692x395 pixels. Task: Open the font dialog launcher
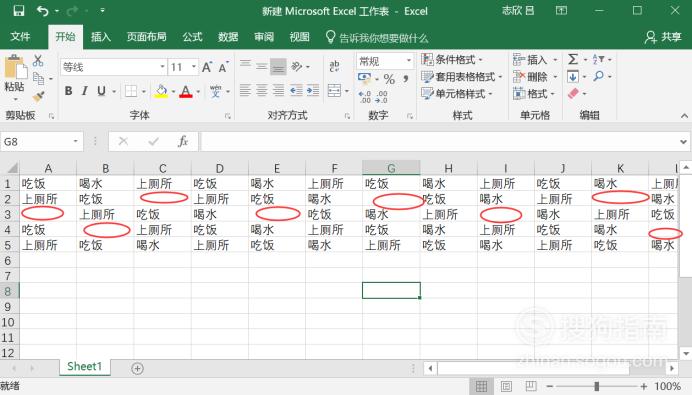click(x=228, y=116)
